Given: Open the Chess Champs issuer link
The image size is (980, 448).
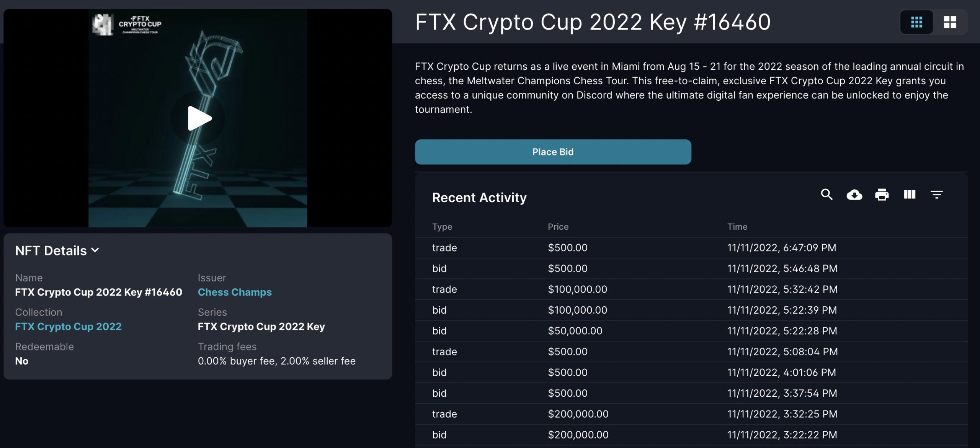Looking at the screenshot, I should click(235, 292).
